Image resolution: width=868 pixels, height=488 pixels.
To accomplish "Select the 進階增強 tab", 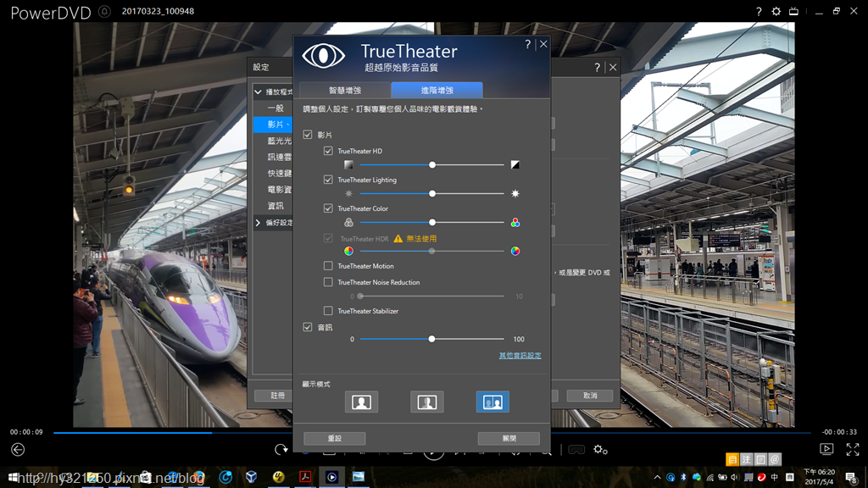I will (437, 90).
